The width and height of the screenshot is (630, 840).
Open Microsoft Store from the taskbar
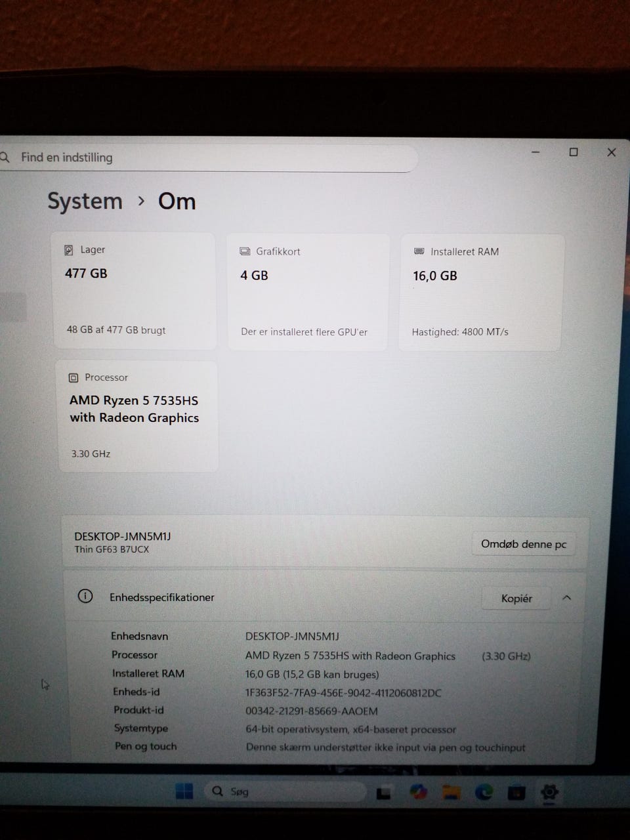(516, 793)
